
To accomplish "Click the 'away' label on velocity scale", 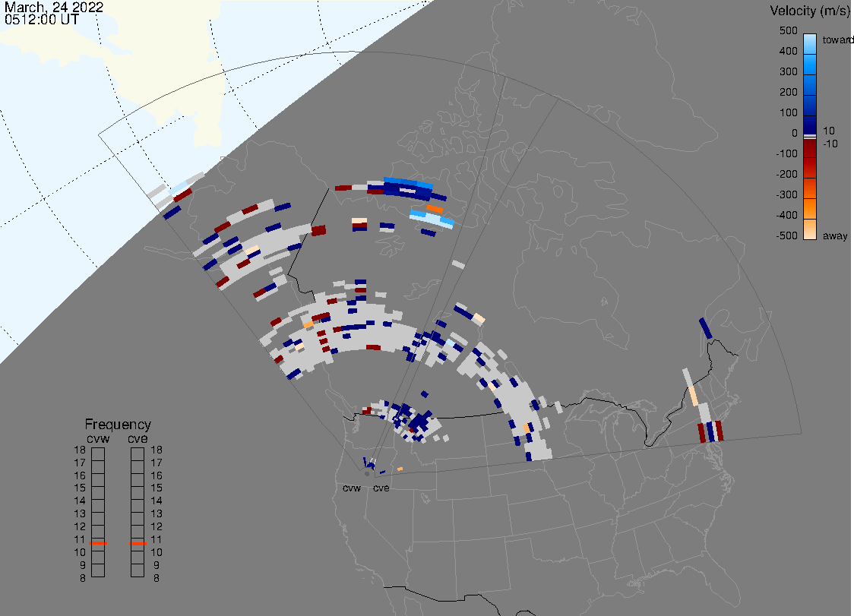I will pos(835,235).
